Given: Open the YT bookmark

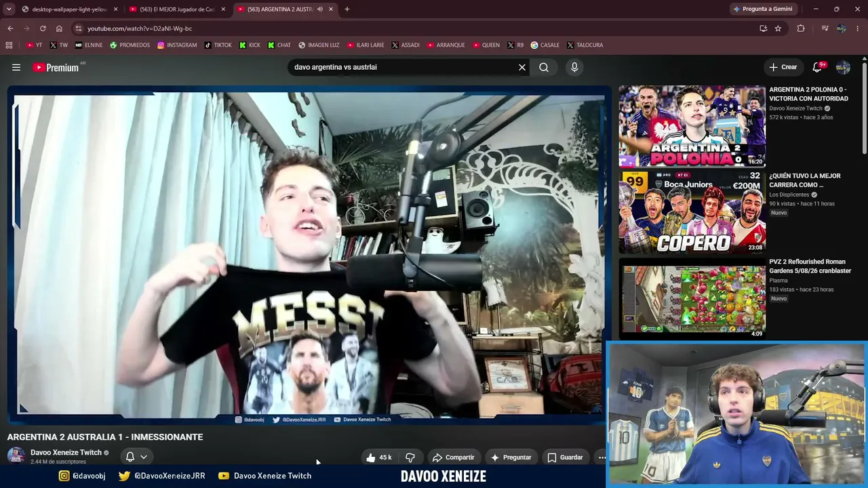Looking at the screenshot, I should pyautogui.click(x=34, y=45).
